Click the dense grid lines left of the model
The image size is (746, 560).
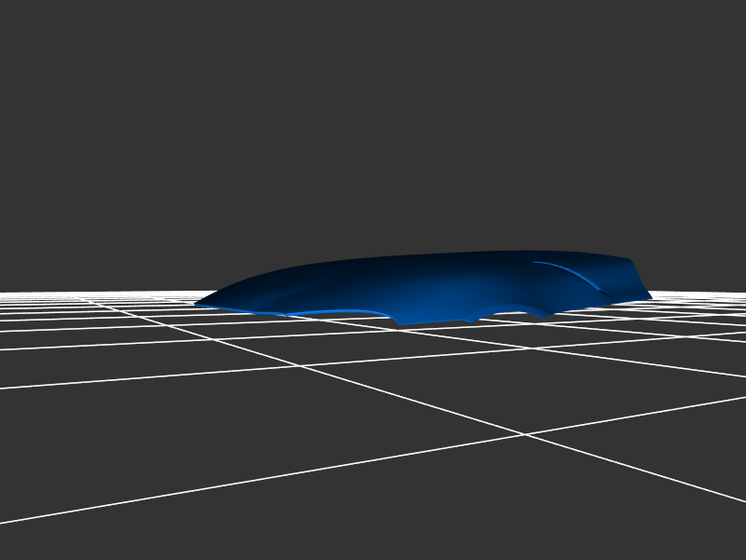coord(93,307)
